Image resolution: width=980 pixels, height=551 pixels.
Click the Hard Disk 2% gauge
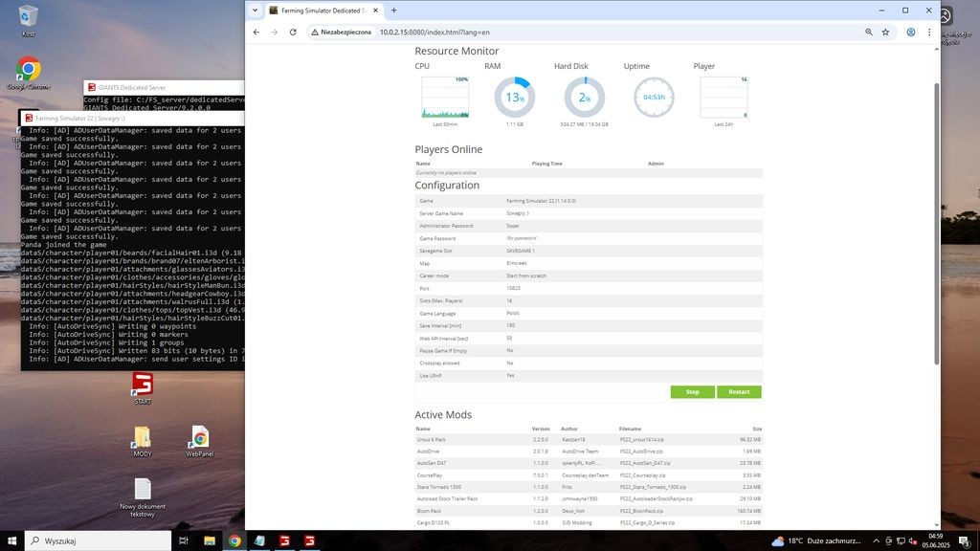[x=585, y=97]
